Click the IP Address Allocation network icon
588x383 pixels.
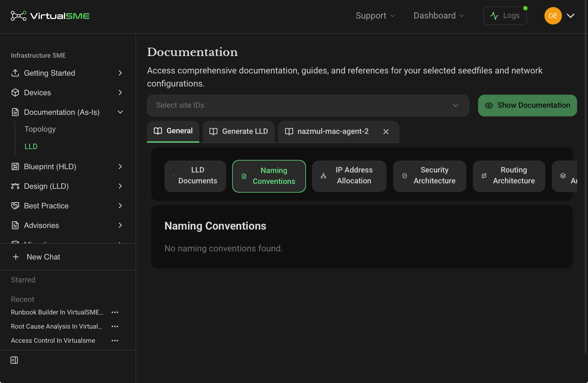tap(323, 176)
